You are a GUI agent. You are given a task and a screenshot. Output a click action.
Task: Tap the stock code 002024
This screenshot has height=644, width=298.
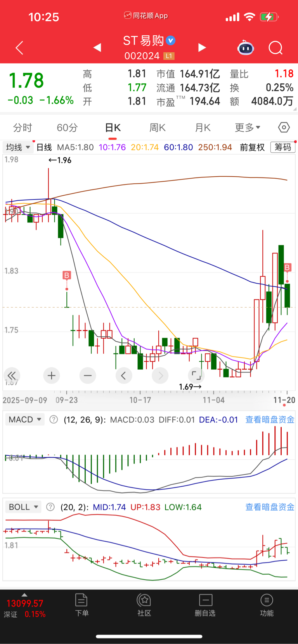tap(142, 56)
